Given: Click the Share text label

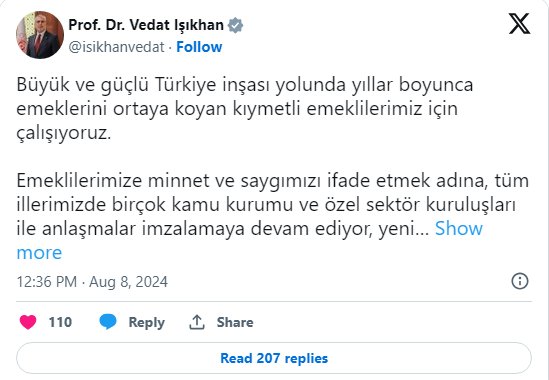Looking at the screenshot, I should coord(235,322).
